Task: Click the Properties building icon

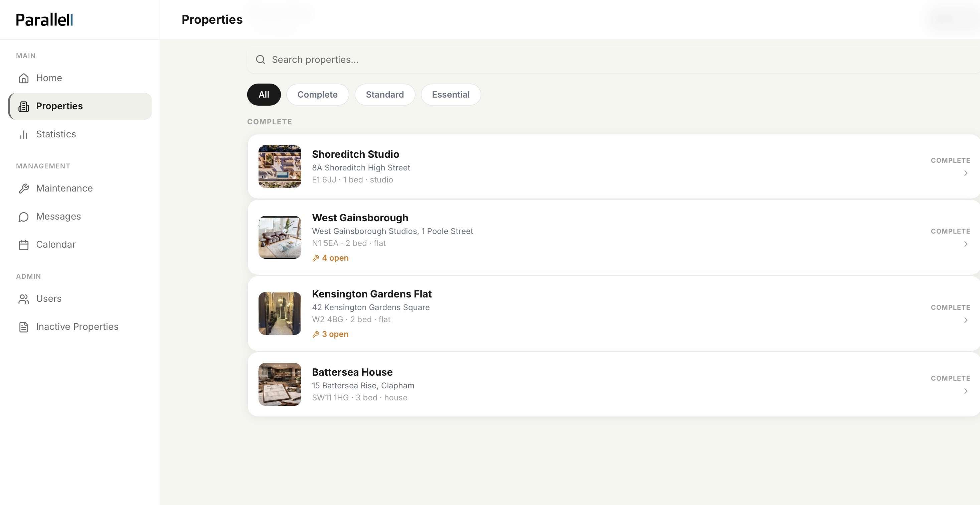Action: coord(24,106)
